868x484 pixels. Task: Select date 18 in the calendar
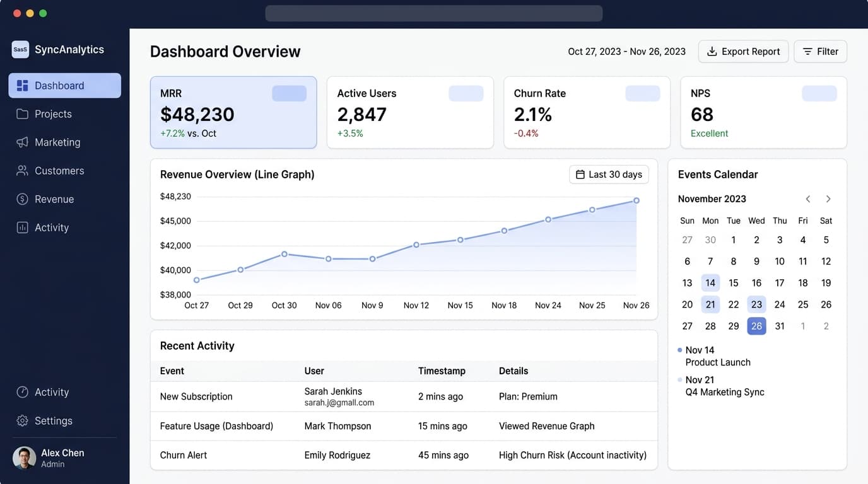803,283
